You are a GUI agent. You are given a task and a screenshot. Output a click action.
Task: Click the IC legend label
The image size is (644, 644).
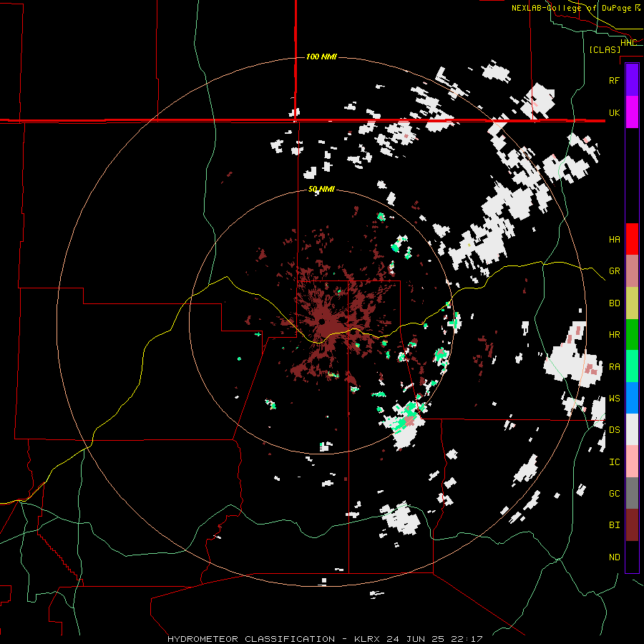614,462
